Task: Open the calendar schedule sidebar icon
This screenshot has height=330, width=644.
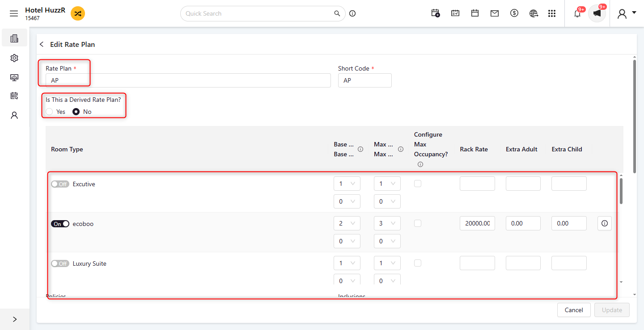Action: tap(14, 96)
